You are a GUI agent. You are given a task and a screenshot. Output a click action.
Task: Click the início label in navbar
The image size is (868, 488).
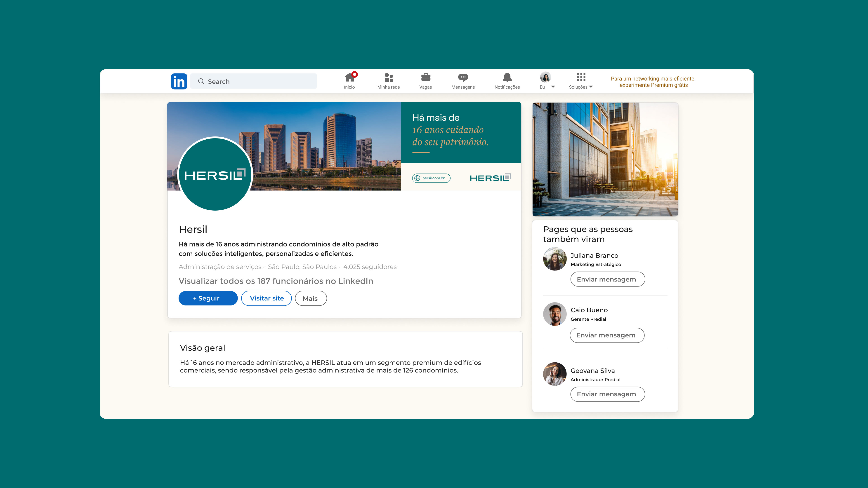349,87
